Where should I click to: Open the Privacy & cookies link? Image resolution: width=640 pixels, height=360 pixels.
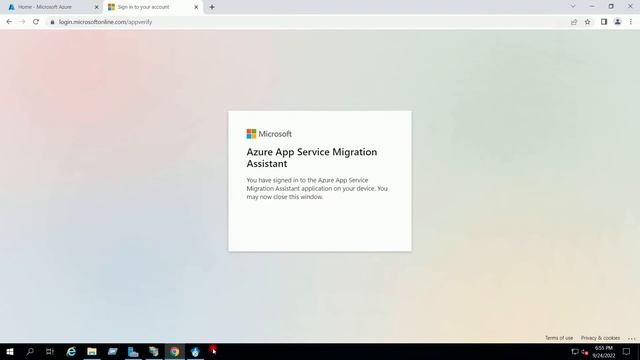600,338
